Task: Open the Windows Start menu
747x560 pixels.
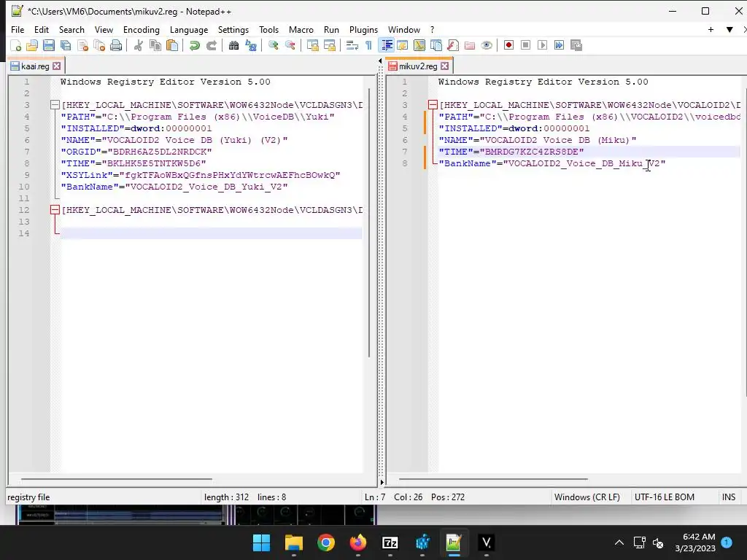Action: [261, 542]
